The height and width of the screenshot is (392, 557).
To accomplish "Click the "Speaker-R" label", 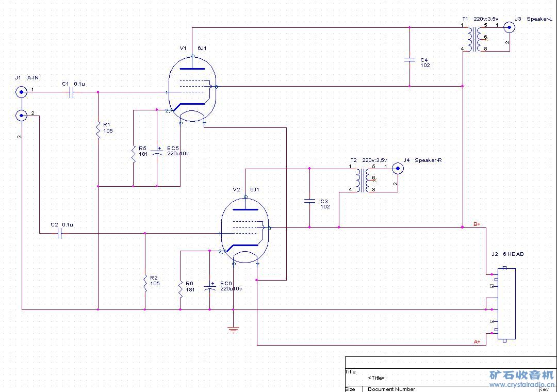I will (428, 160).
